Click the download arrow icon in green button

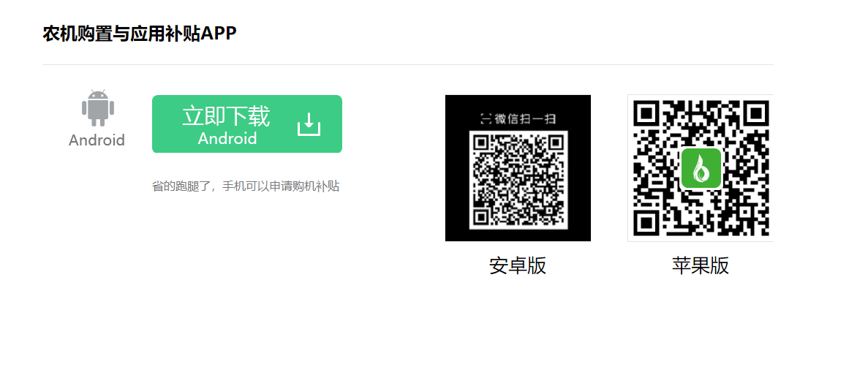click(309, 124)
